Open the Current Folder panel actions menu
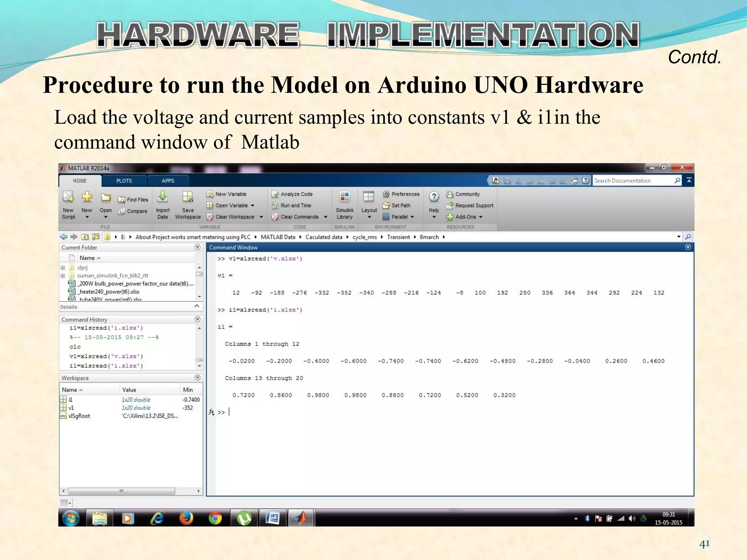 tap(198, 247)
